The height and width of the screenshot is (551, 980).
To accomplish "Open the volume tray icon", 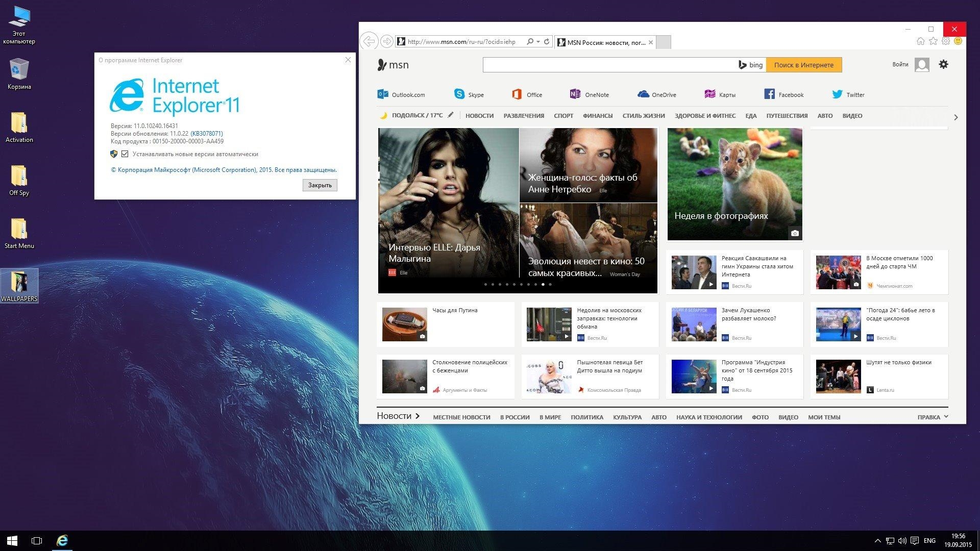I will pyautogui.click(x=902, y=541).
